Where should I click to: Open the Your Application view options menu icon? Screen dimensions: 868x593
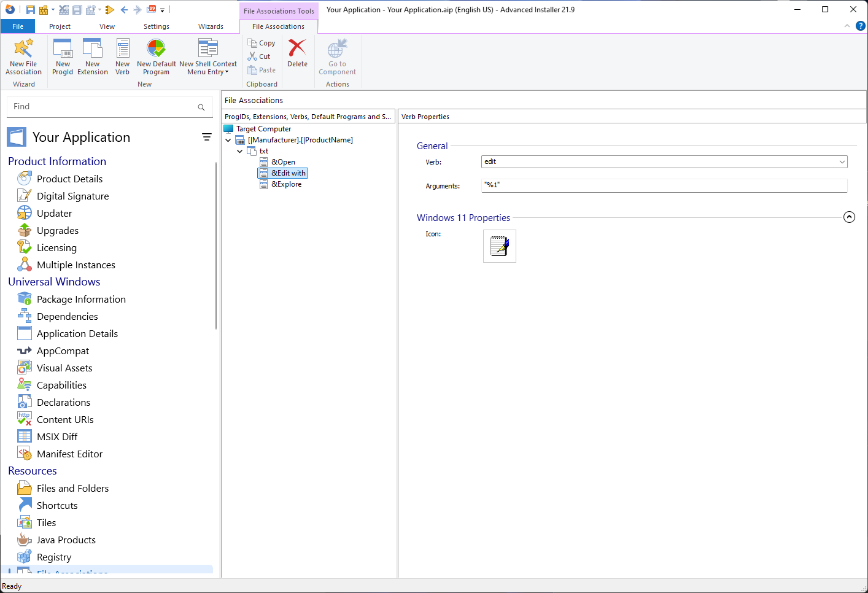point(207,137)
